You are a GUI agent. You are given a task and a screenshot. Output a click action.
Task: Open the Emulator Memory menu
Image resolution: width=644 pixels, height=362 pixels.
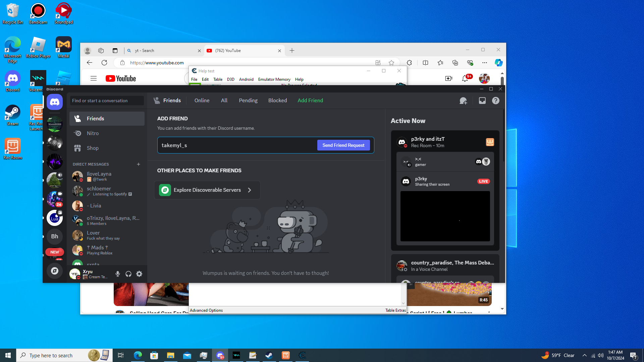click(274, 79)
